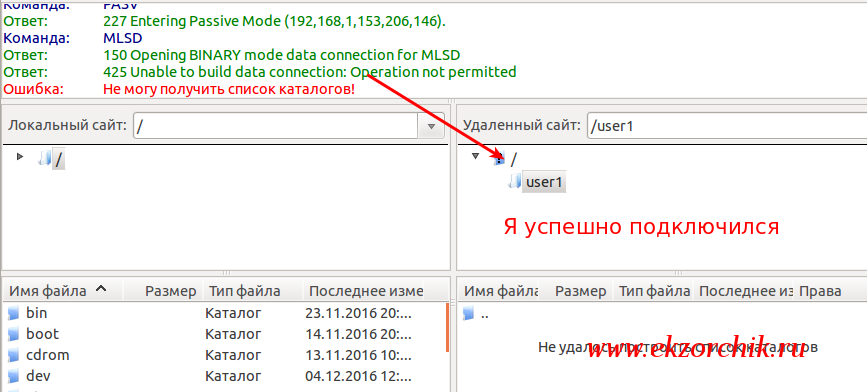Click the 'Локальный сайт:' label
Image resolution: width=867 pixels, height=392 pixels.
pos(67,126)
